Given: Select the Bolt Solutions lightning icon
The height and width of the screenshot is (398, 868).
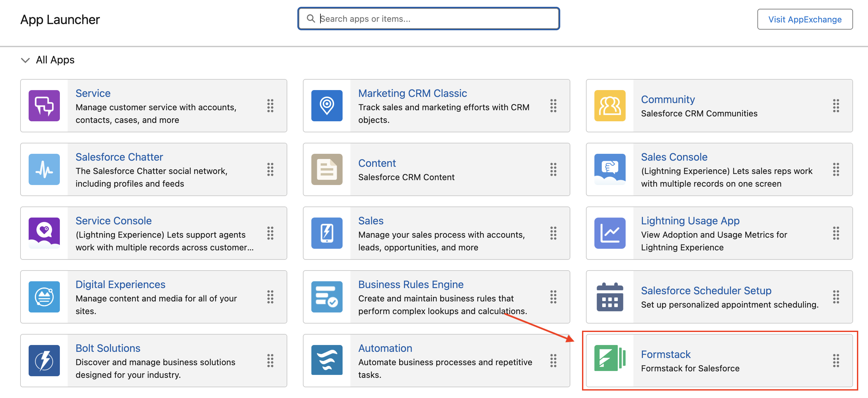Looking at the screenshot, I should 44,361.
